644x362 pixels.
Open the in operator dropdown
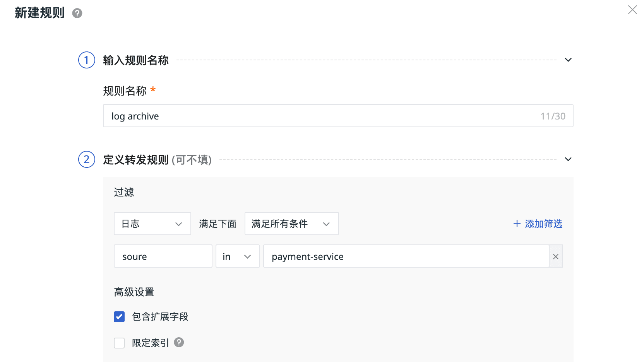(238, 256)
